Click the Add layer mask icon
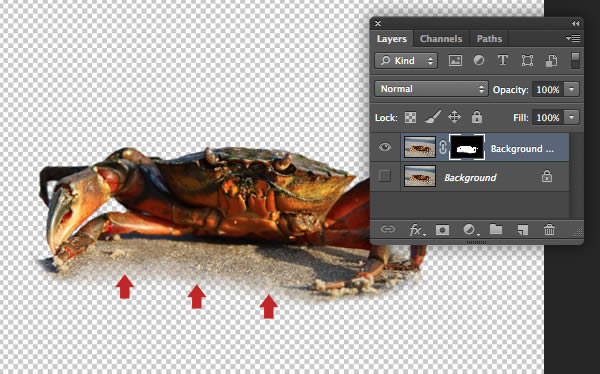 pyautogui.click(x=442, y=230)
